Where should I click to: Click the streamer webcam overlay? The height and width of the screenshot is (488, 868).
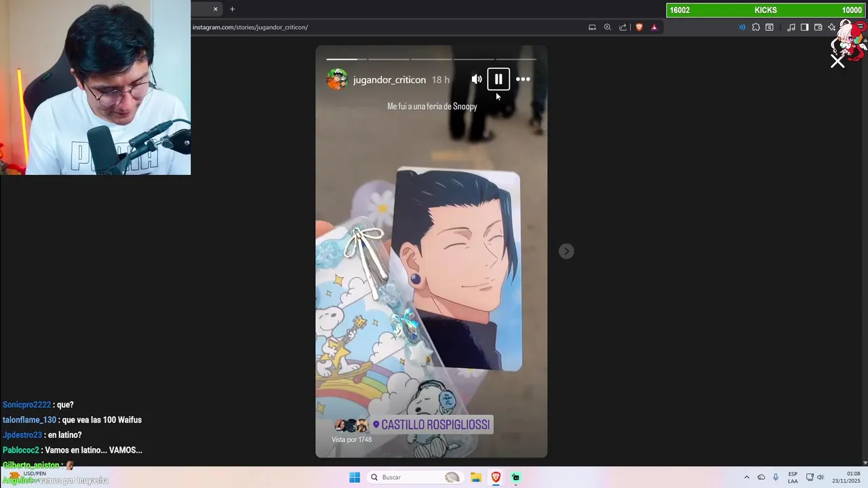[x=95, y=87]
